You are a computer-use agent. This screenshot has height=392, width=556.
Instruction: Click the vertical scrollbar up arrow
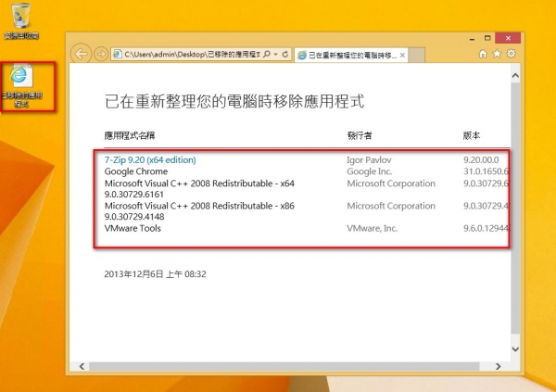(515, 76)
